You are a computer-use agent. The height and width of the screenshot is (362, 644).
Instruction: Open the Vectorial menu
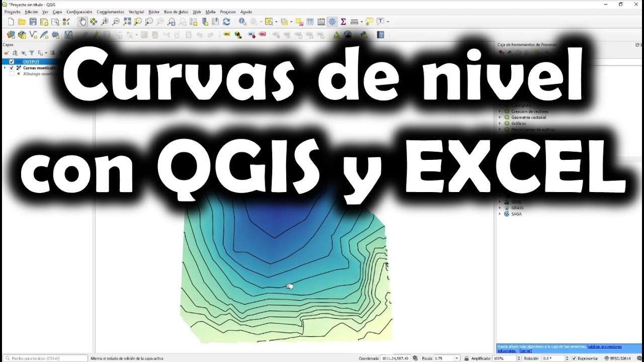click(136, 12)
